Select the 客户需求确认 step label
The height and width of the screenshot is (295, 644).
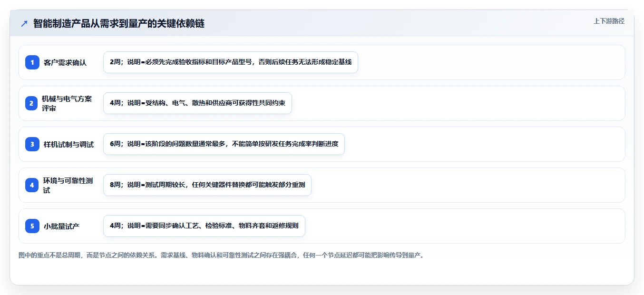tap(65, 62)
